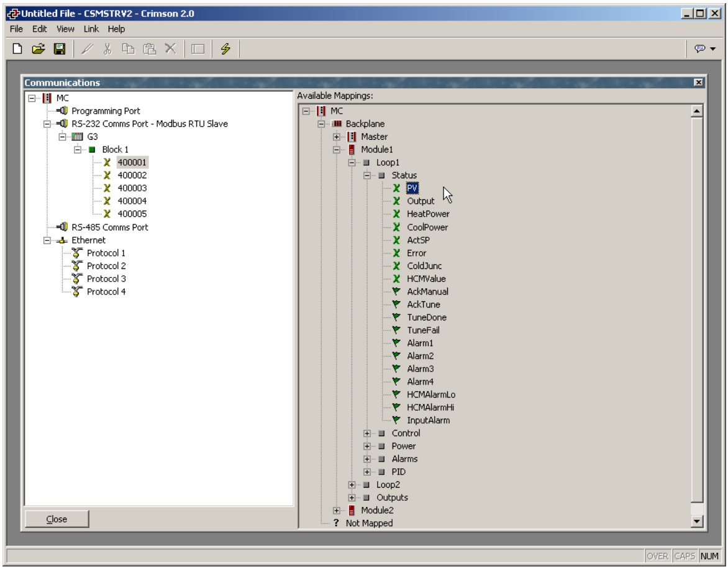Click the green X icon beside HeatPower
Screen dimensions: 728x569
(396, 214)
